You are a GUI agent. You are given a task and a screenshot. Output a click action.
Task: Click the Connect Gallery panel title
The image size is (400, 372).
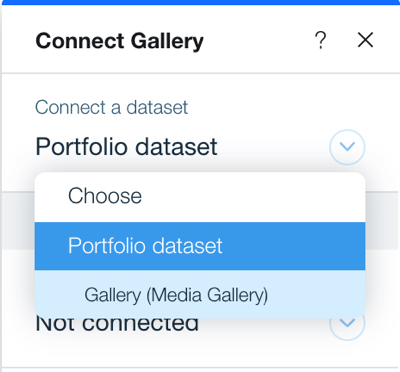pos(119,41)
